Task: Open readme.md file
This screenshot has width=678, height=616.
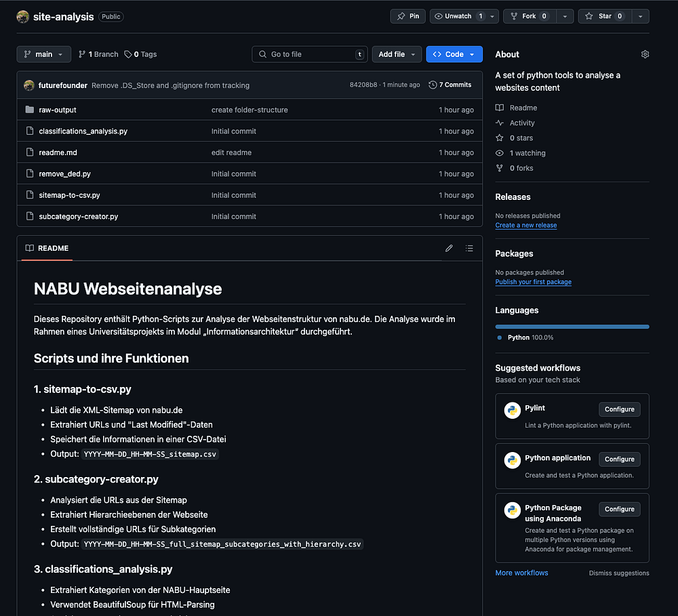Action: click(58, 152)
